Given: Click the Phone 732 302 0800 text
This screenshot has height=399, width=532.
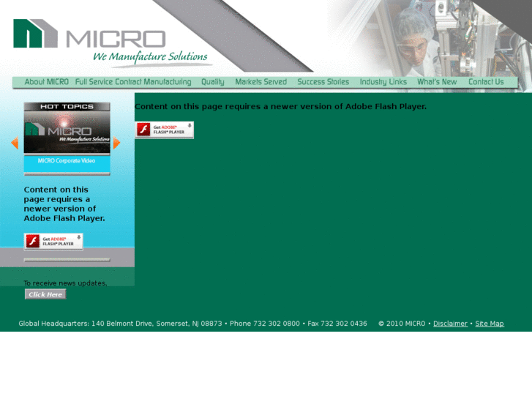Looking at the screenshot, I should click(x=265, y=324).
